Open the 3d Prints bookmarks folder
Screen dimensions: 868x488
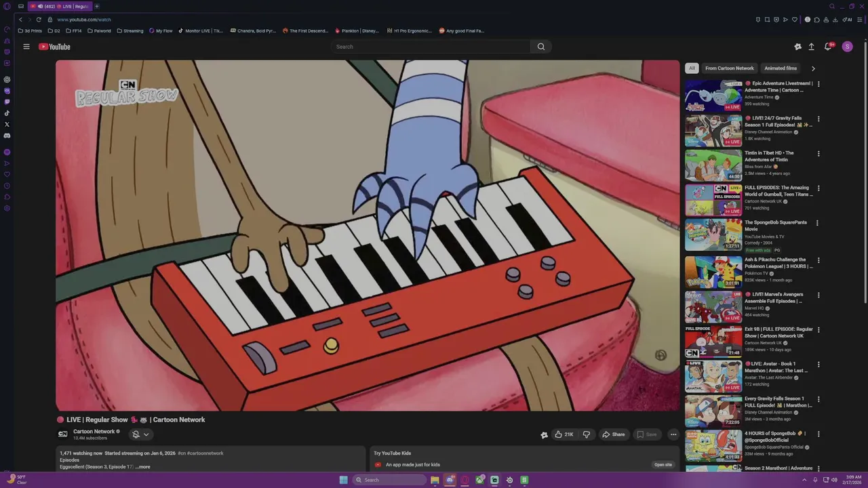coord(30,30)
